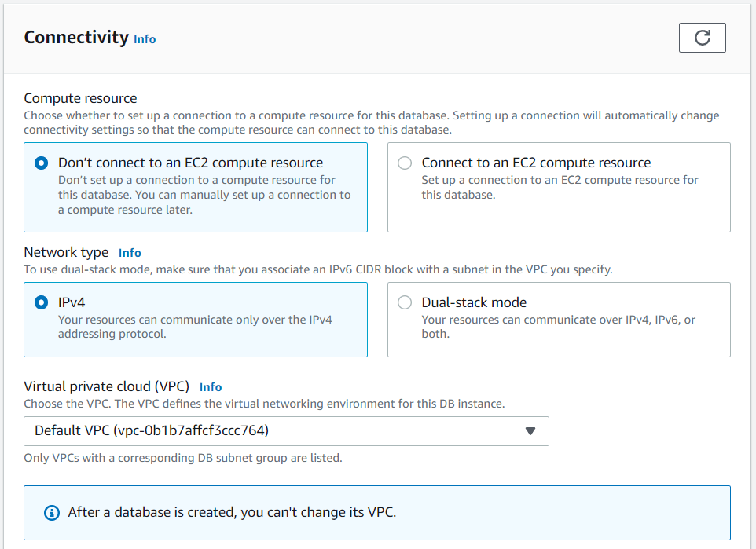The height and width of the screenshot is (549, 756).
Task: Open the Info link next to Network type
Action: pos(130,253)
